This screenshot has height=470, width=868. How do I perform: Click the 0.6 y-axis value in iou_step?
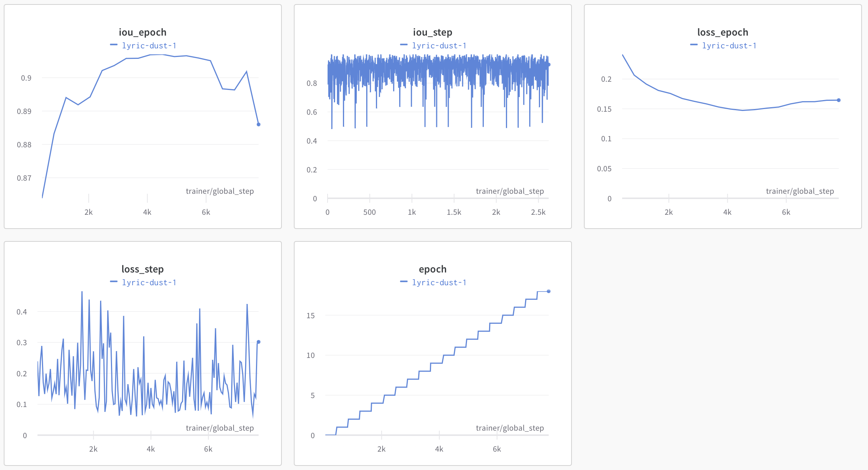pyautogui.click(x=312, y=112)
